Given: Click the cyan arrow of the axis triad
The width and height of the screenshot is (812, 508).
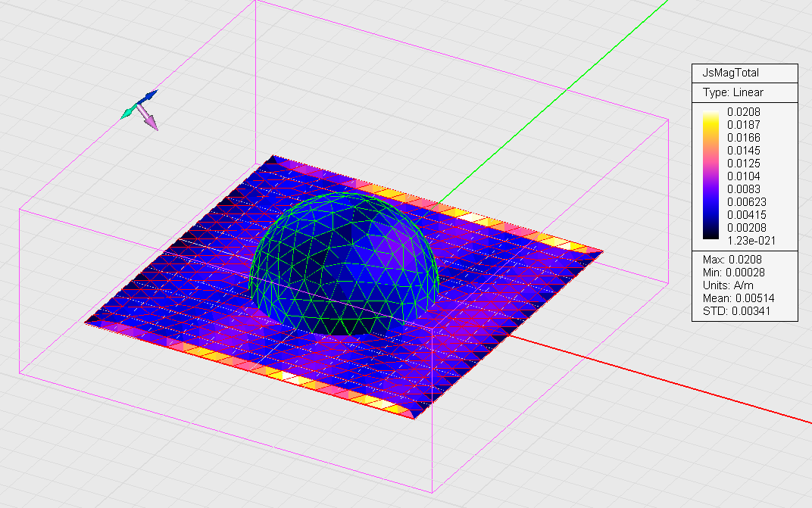Looking at the screenshot, I should click(127, 113).
